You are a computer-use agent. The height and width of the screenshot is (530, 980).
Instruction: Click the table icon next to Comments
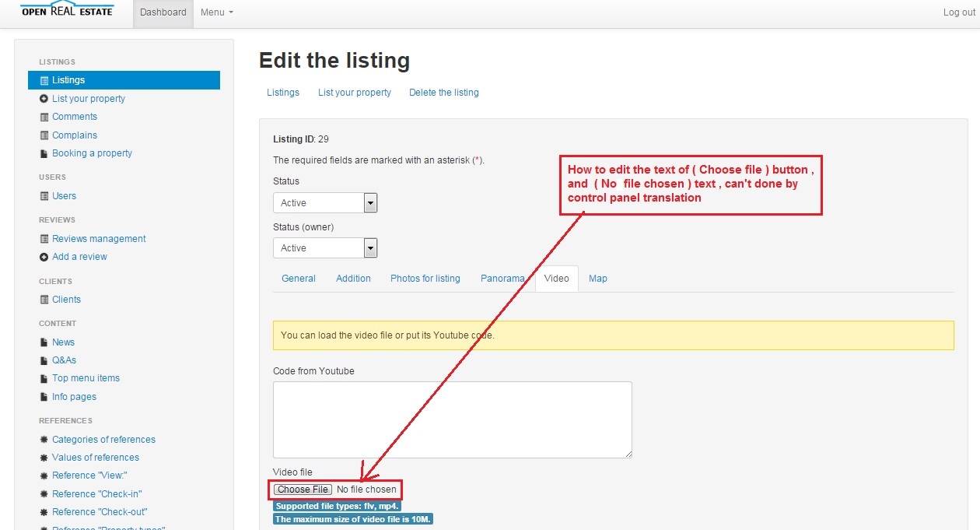(x=44, y=117)
